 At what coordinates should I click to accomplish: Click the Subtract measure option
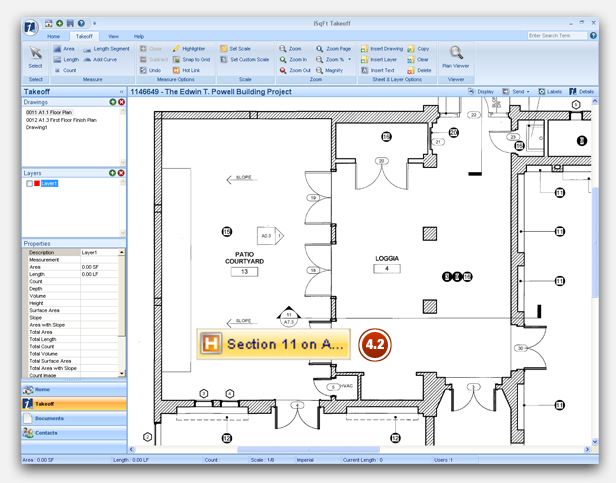tap(154, 59)
